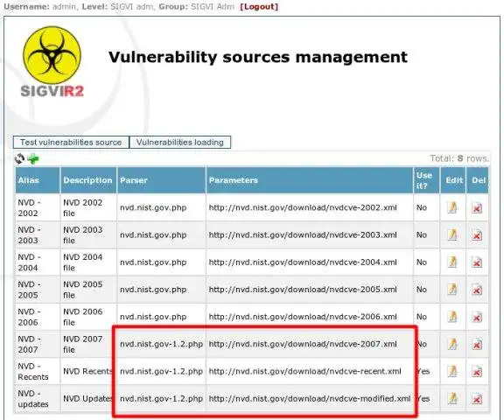Click the Logout link

pyautogui.click(x=259, y=7)
